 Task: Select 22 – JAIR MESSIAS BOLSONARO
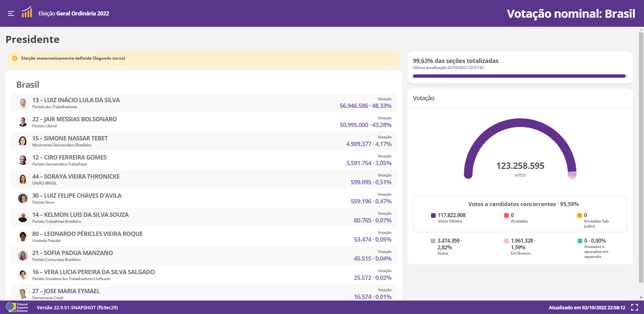(x=74, y=119)
